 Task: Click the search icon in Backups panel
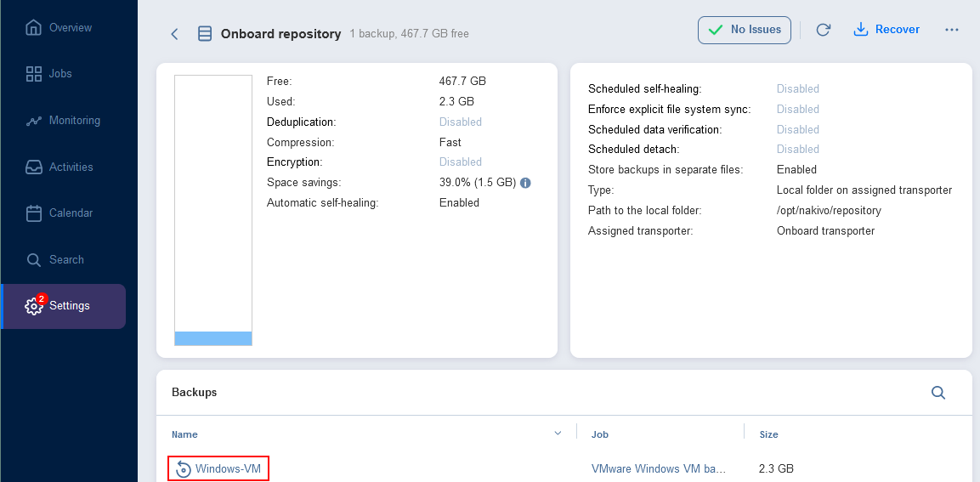click(x=938, y=393)
